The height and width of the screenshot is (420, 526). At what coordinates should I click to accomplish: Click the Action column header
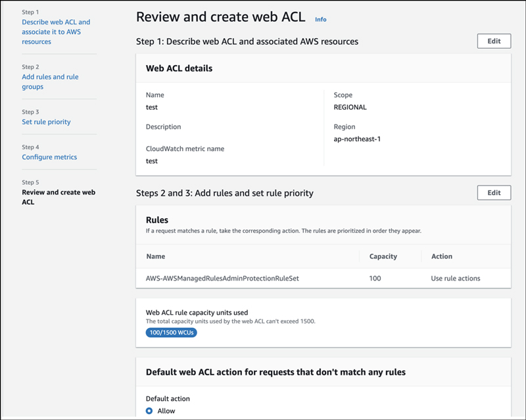click(x=441, y=256)
